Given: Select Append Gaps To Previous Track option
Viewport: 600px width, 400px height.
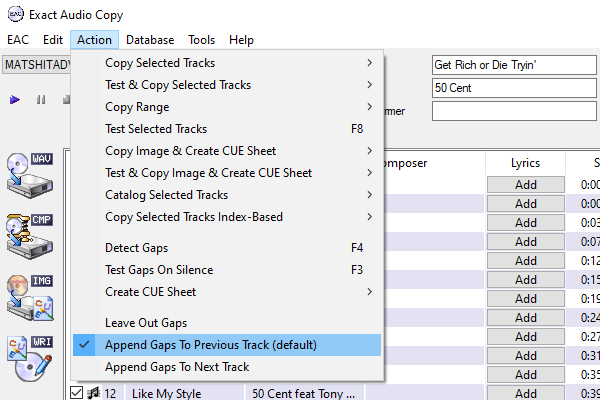Looking at the screenshot, I should [x=210, y=345].
